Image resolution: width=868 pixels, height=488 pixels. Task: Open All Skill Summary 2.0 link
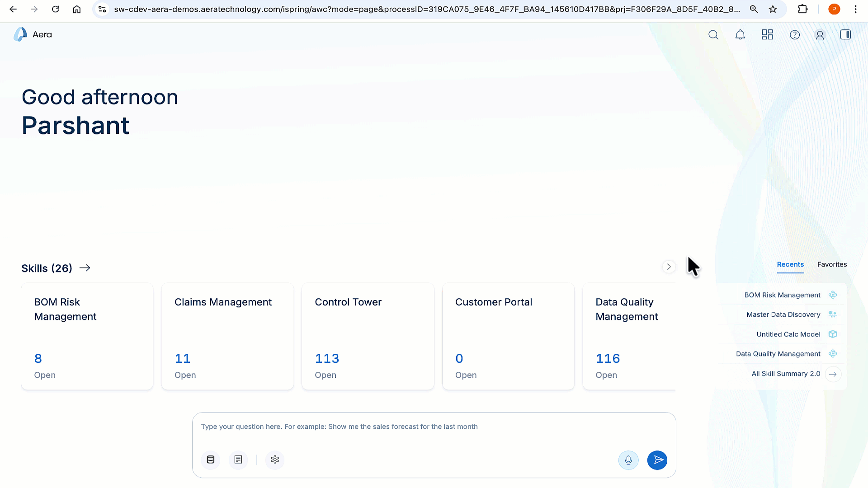tap(786, 374)
